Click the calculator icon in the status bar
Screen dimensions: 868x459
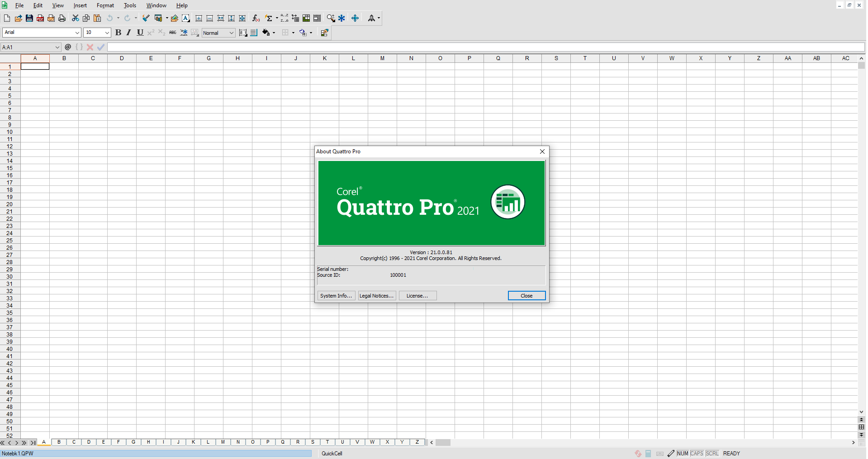pyautogui.click(x=648, y=454)
